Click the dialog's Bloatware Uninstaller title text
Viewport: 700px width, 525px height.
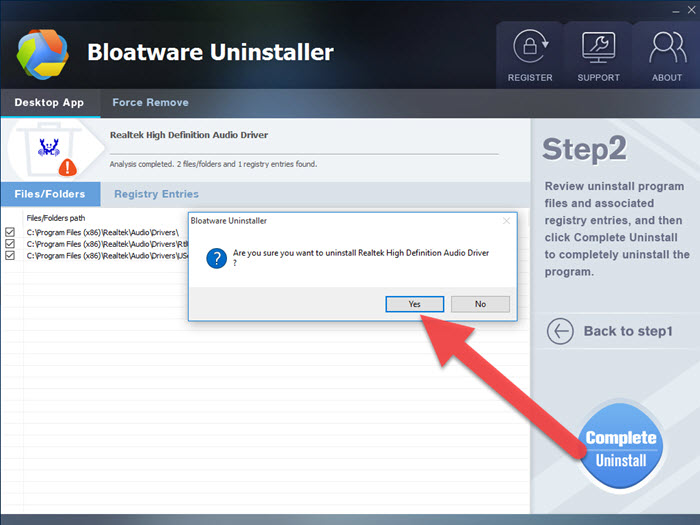coord(229,221)
